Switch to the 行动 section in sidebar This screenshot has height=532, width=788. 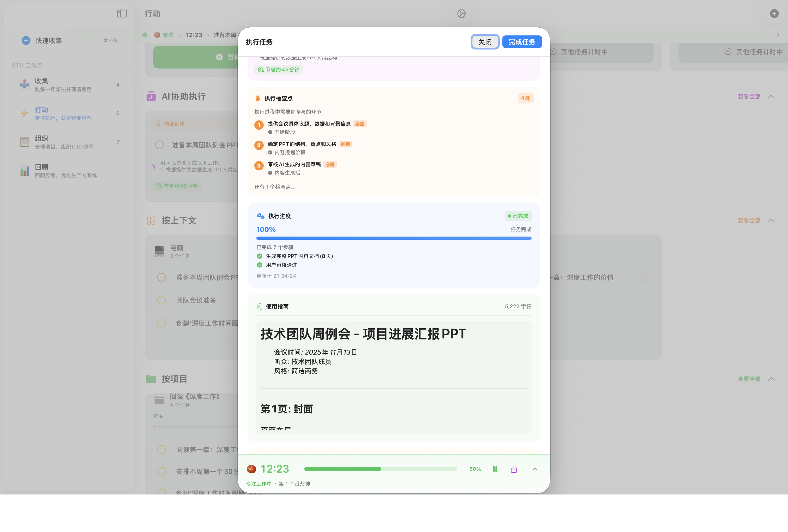tap(41, 109)
